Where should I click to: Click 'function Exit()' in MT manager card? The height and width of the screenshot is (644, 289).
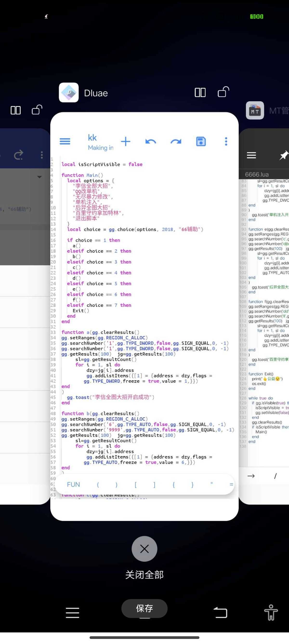[x=261, y=374]
